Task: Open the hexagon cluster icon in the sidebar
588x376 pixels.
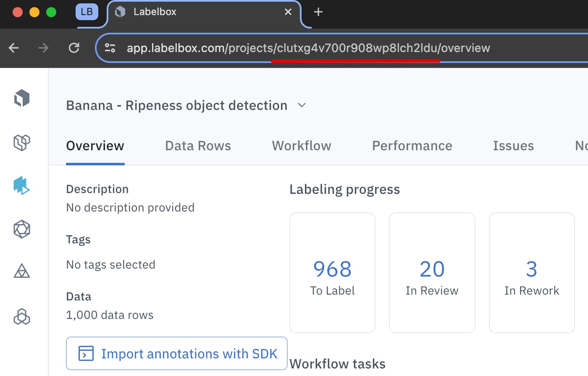Action: pyautogui.click(x=22, y=317)
